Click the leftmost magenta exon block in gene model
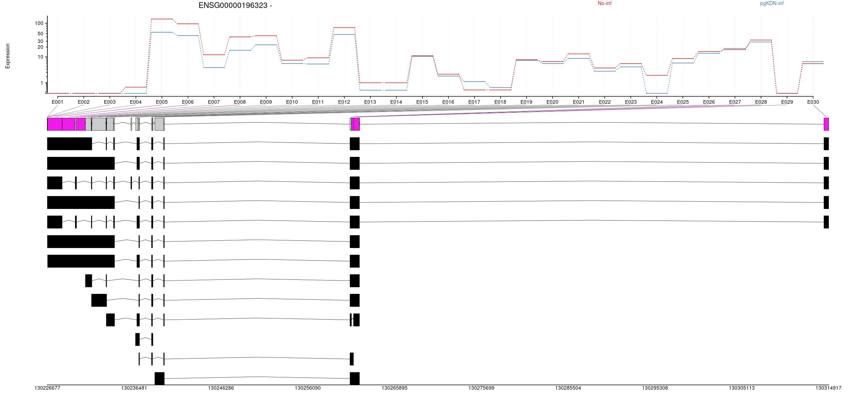Image resolution: width=868 pixels, height=394 pixels. (x=55, y=124)
